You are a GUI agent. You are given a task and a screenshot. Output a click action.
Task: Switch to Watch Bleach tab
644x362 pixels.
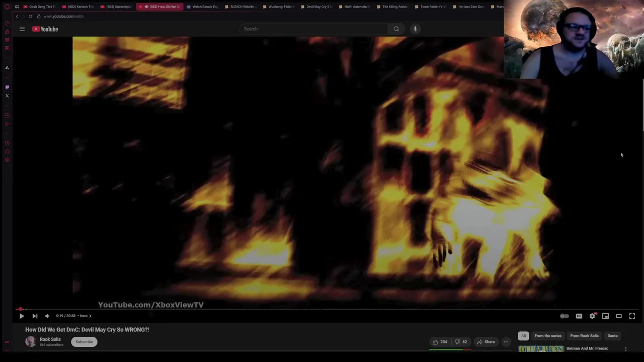tap(202, 7)
